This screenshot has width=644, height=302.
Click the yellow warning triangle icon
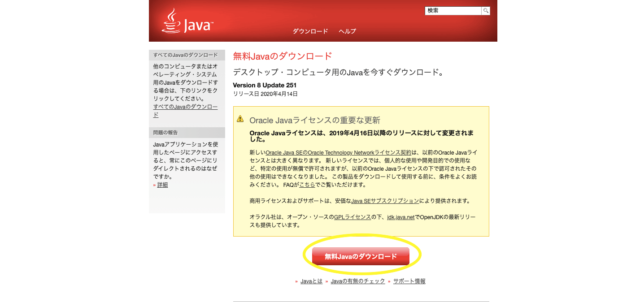point(240,119)
